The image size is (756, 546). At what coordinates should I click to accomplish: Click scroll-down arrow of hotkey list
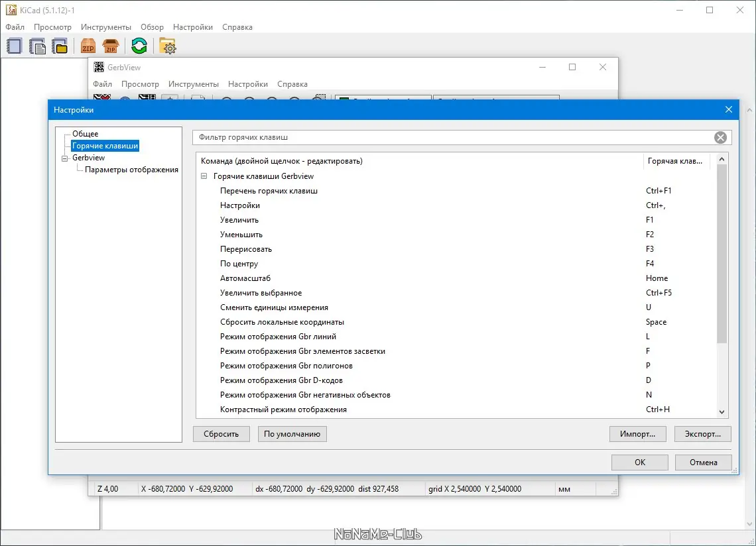722,412
